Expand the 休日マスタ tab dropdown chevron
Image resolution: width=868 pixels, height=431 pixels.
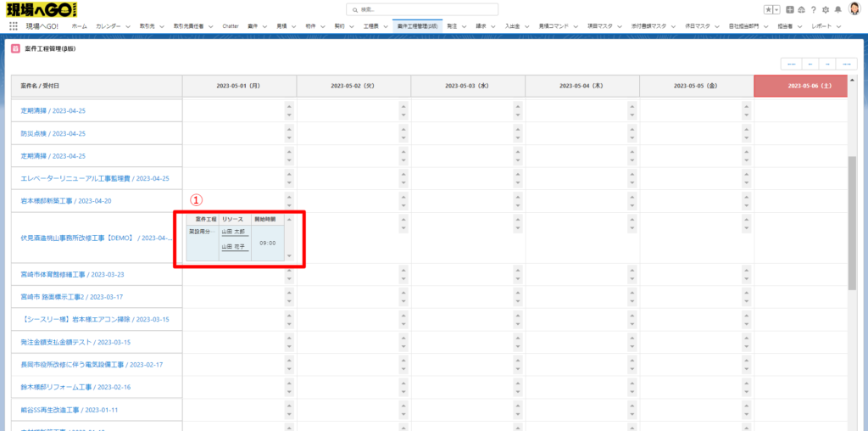[717, 26]
